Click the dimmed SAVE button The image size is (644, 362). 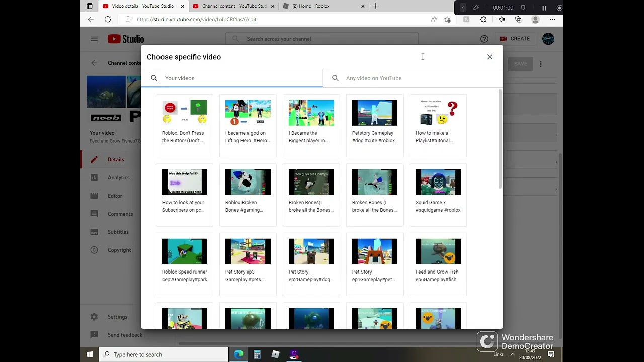(520, 64)
